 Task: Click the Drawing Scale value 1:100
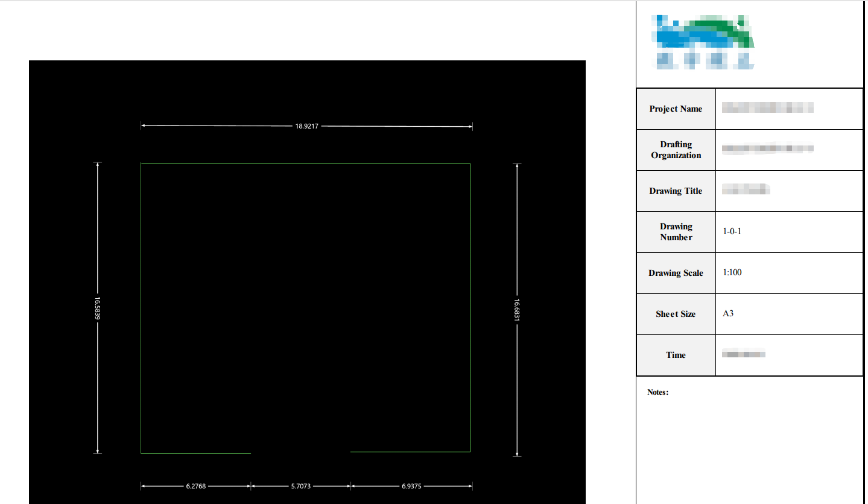pos(733,273)
